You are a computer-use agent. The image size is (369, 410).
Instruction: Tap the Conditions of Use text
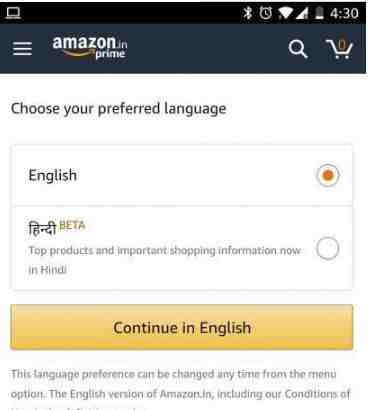pyautogui.click(x=317, y=394)
